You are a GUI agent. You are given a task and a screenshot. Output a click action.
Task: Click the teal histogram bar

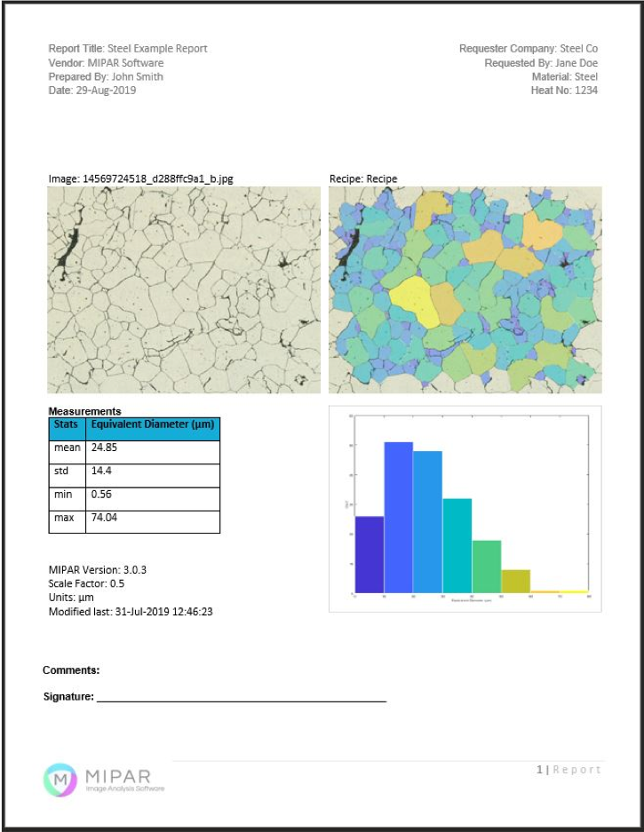pos(457,545)
